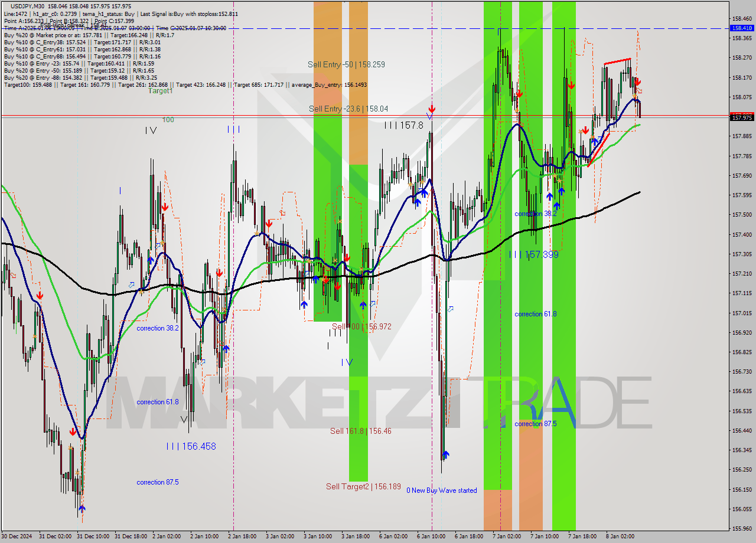
Task: Click the 'Sell Entry -23.6 | 158.04' label
Action: (x=347, y=109)
